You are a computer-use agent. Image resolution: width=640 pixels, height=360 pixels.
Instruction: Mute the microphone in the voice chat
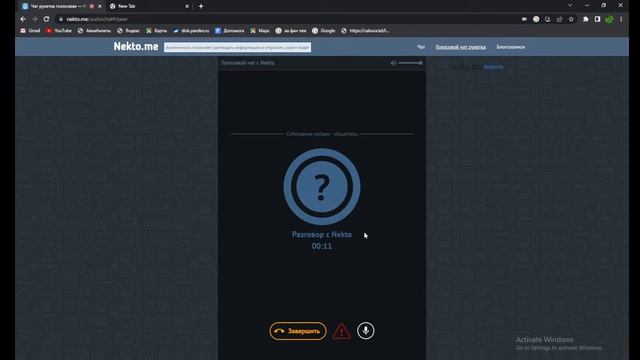pos(366,331)
